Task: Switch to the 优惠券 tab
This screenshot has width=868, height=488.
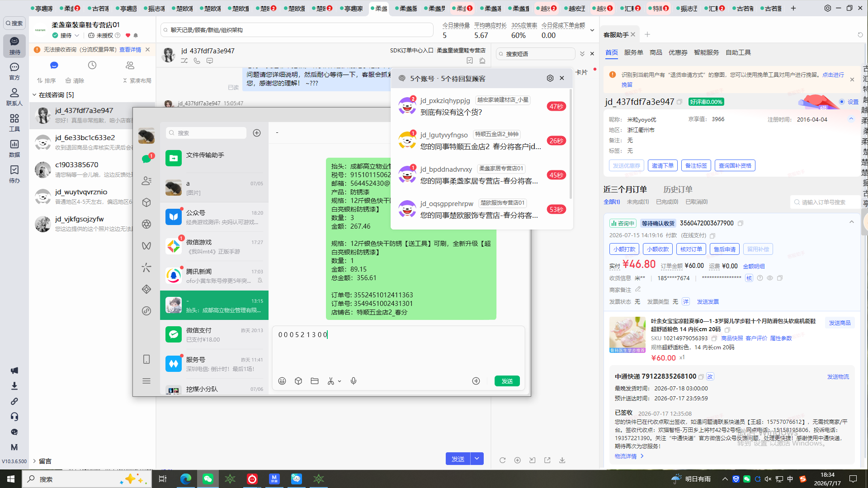Action: click(678, 52)
